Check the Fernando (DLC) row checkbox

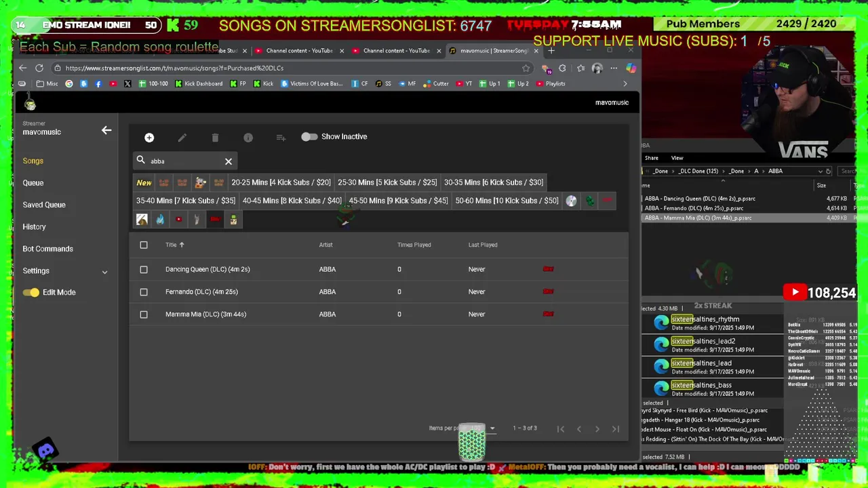tap(144, 291)
